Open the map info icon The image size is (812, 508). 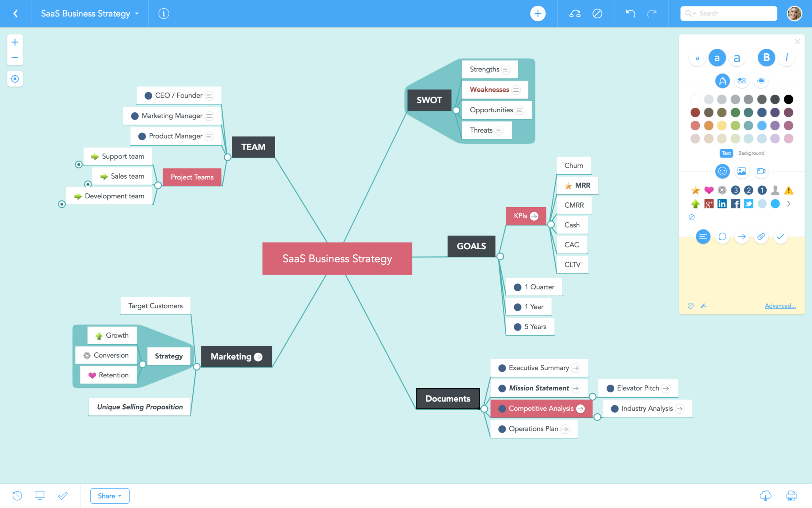(x=164, y=13)
